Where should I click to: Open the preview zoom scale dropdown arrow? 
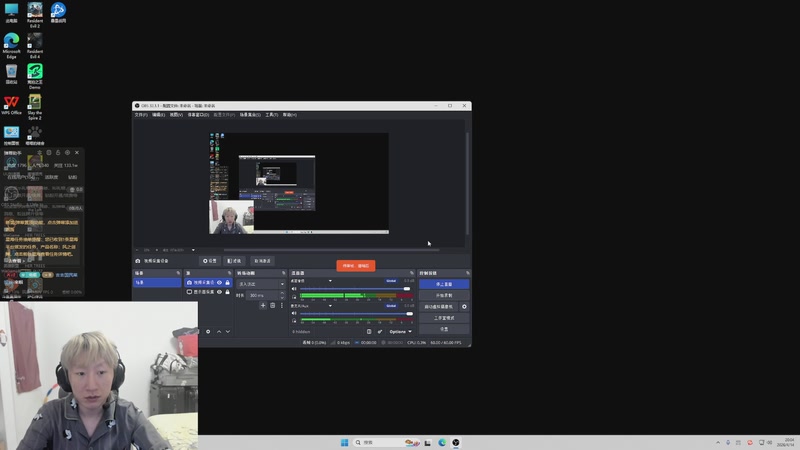[193, 250]
